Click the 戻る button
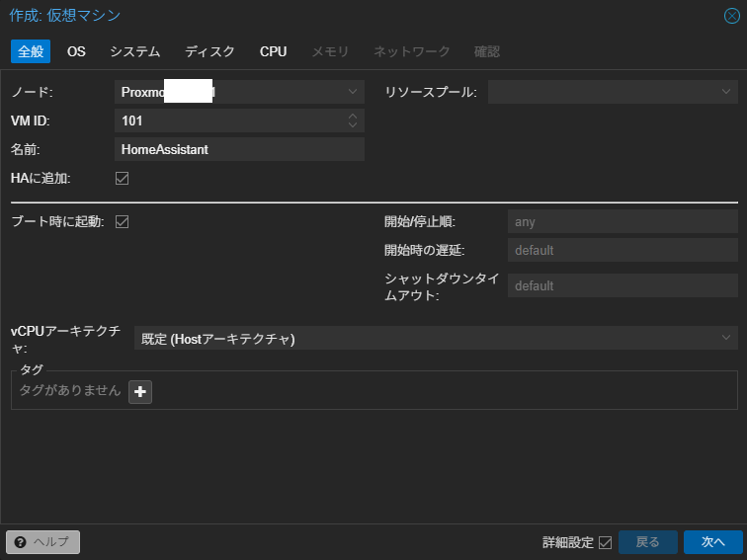747x560 pixels. point(648,542)
